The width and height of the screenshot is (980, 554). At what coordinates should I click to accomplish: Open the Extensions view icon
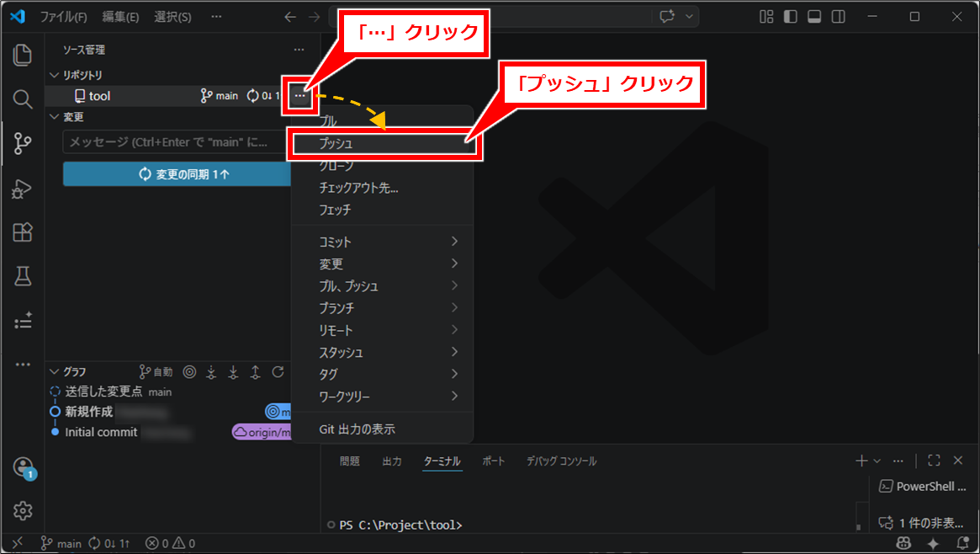coord(23,232)
